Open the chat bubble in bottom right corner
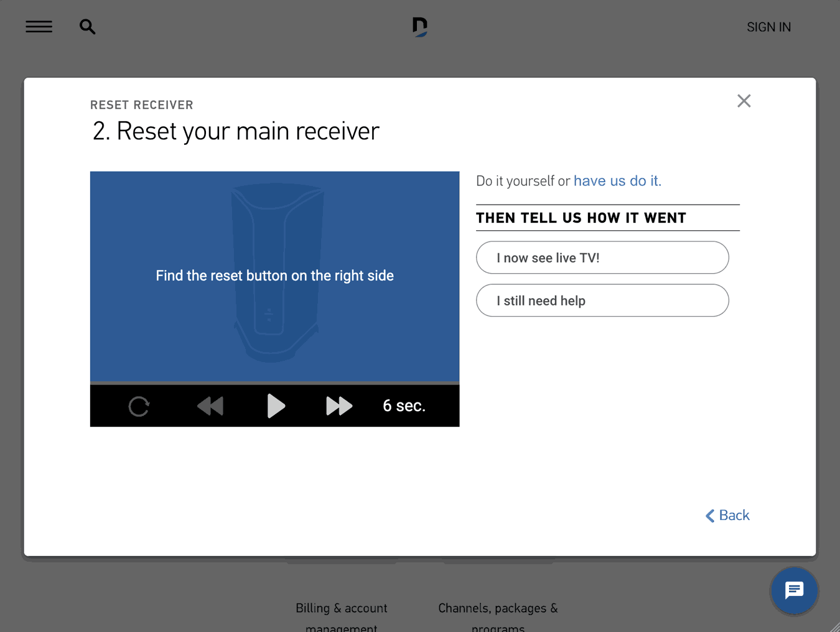Image resolution: width=840 pixels, height=632 pixels. coord(794,590)
